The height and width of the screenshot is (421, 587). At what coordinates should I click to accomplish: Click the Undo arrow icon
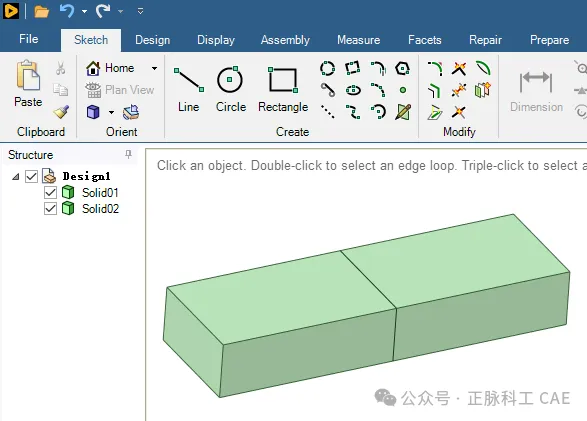tap(67, 11)
